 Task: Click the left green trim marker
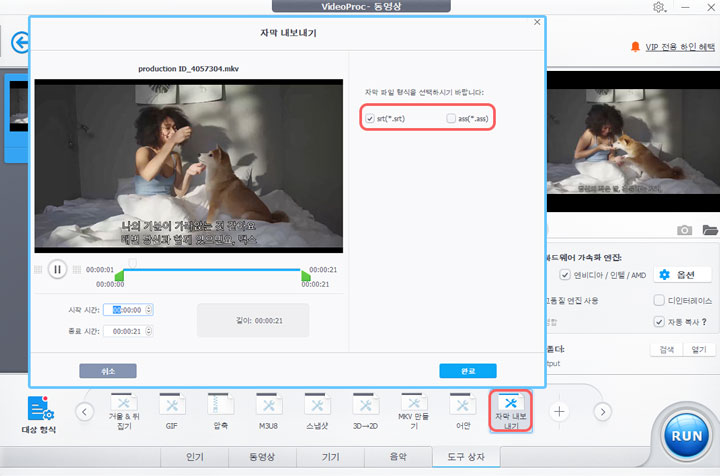(x=119, y=276)
